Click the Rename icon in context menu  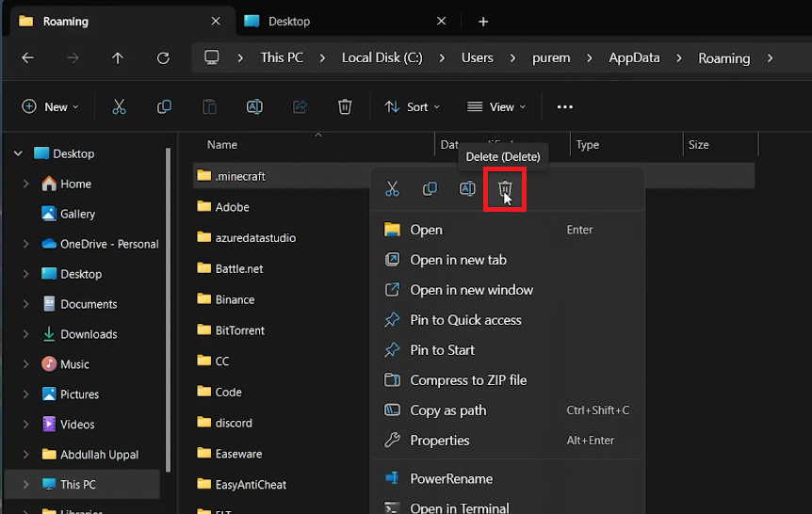[x=467, y=189]
